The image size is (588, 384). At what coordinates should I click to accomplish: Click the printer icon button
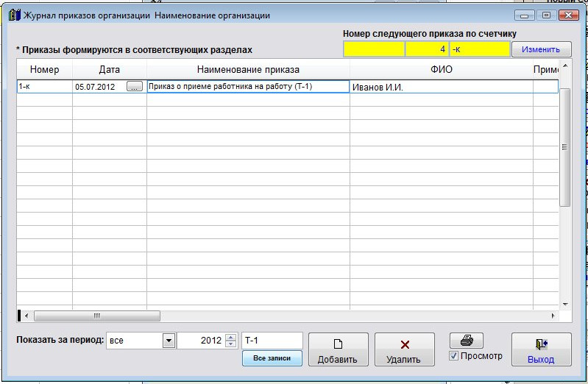[x=466, y=341]
